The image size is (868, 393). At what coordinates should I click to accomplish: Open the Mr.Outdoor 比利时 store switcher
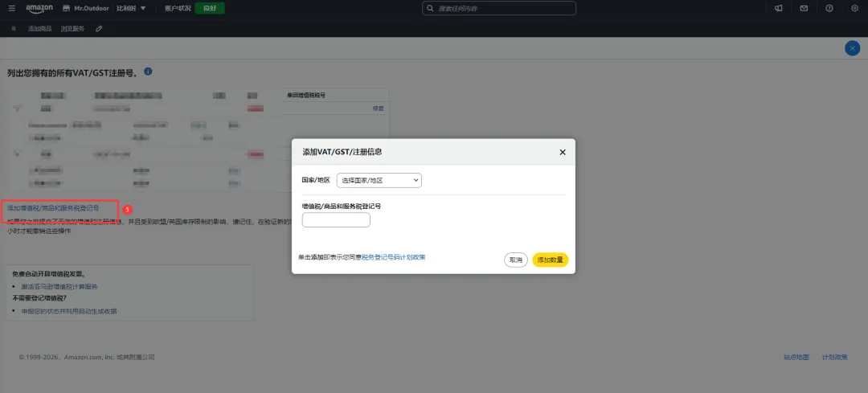point(104,8)
